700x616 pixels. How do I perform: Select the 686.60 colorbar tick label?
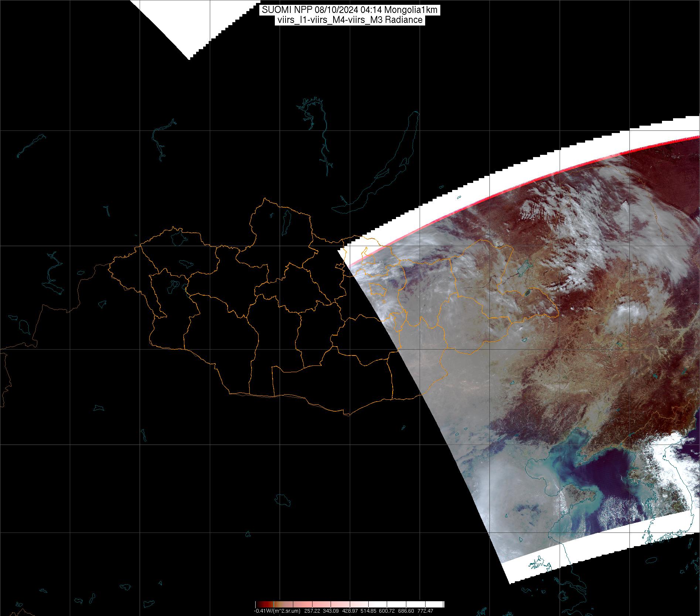tap(406, 611)
